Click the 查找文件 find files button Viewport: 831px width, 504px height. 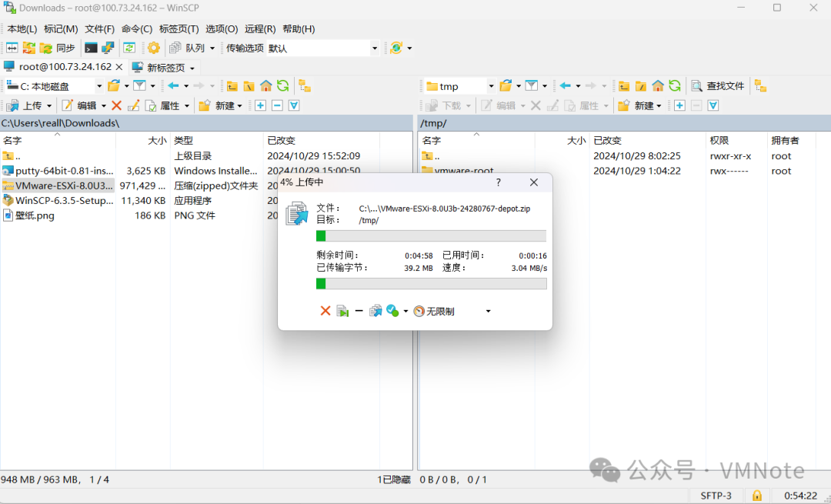pyautogui.click(x=718, y=86)
